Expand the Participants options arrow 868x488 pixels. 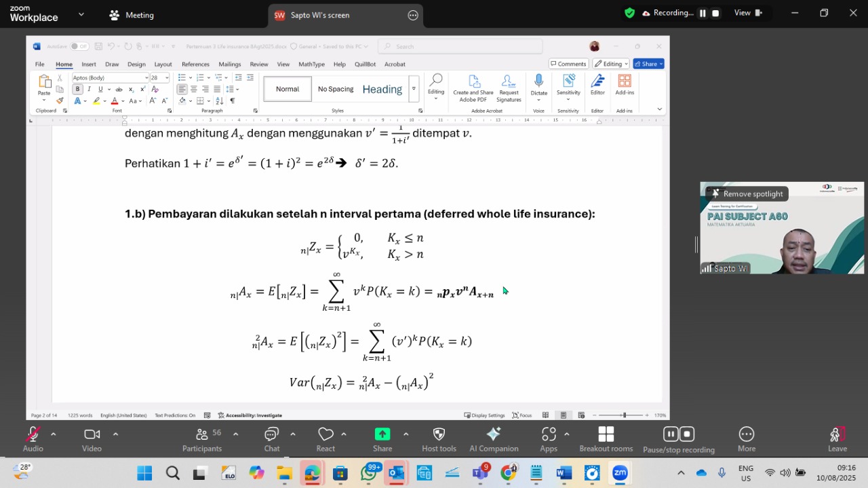click(x=235, y=434)
